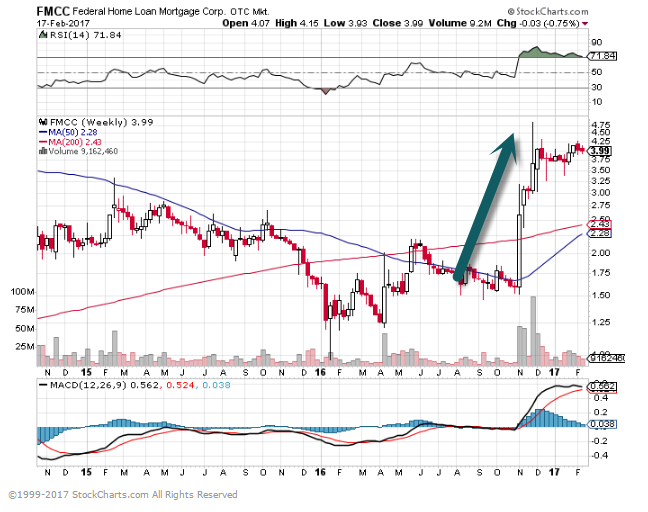Click the Volume 9,162,460 legend entry

coord(83,151)
